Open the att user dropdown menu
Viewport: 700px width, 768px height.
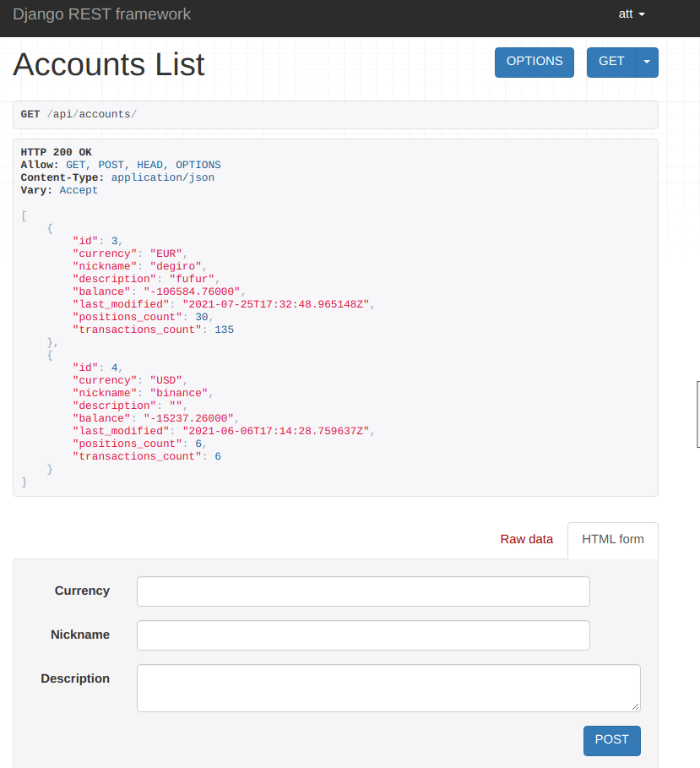631,14
